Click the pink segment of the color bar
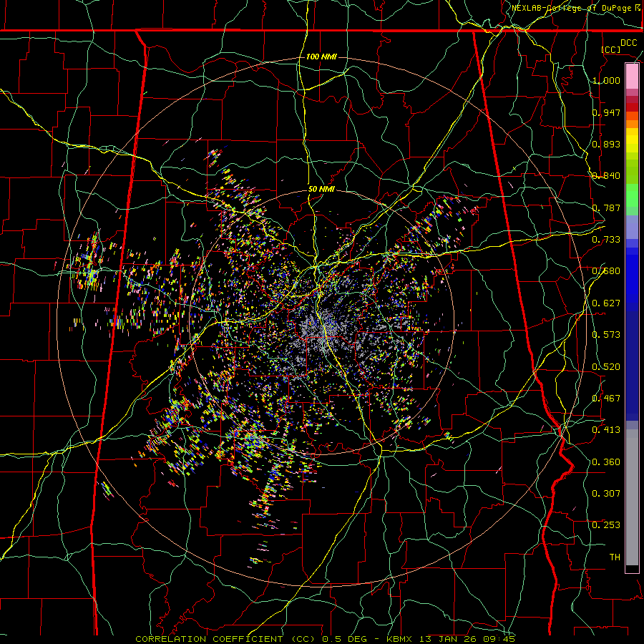This screenshot has height=644, width=644. pos(632,77)
